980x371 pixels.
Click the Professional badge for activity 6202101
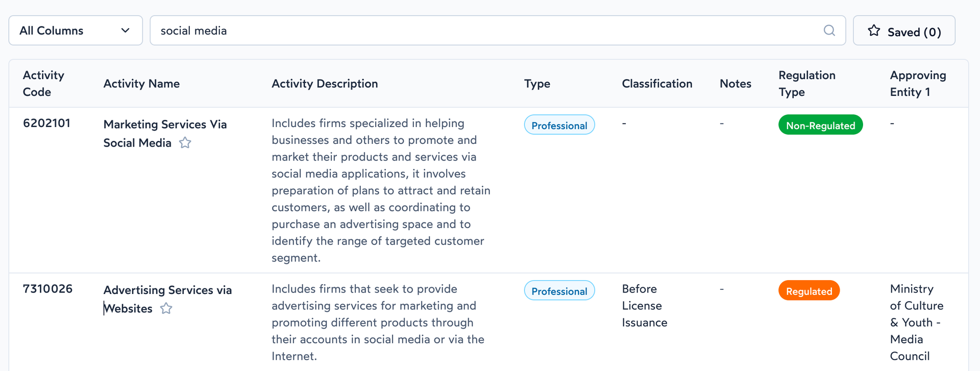(x=559, y=125)
